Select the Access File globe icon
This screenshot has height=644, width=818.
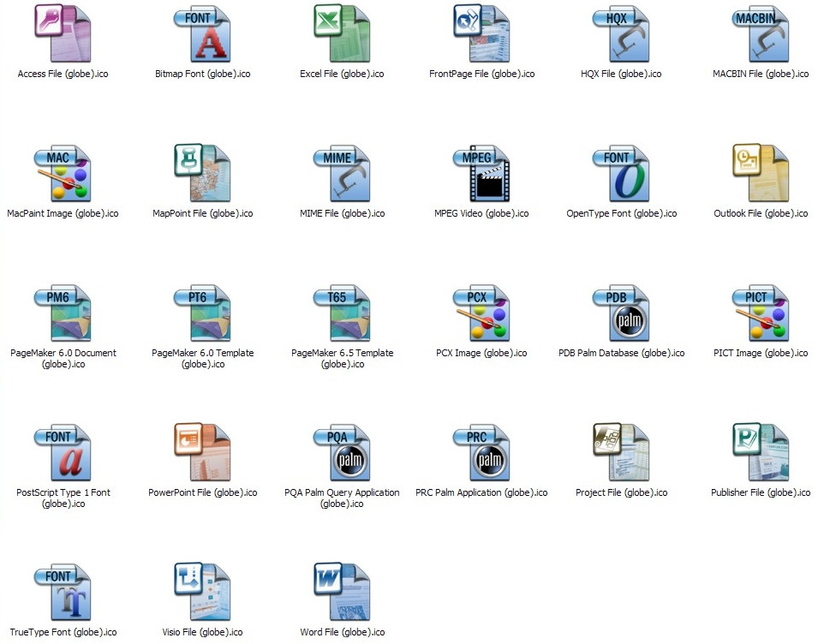[63, 33]
